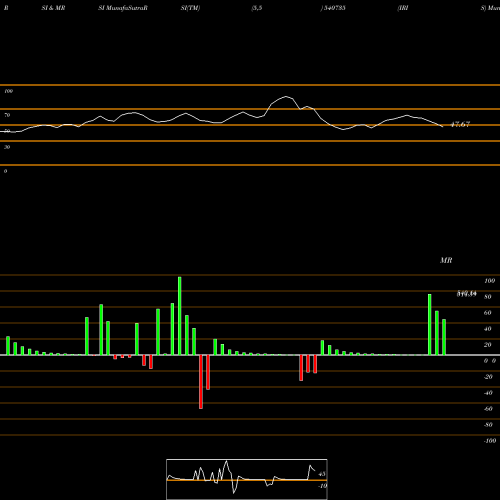Click the '80' label on MR right axis
500x500 pixels.
coord(488,297)
